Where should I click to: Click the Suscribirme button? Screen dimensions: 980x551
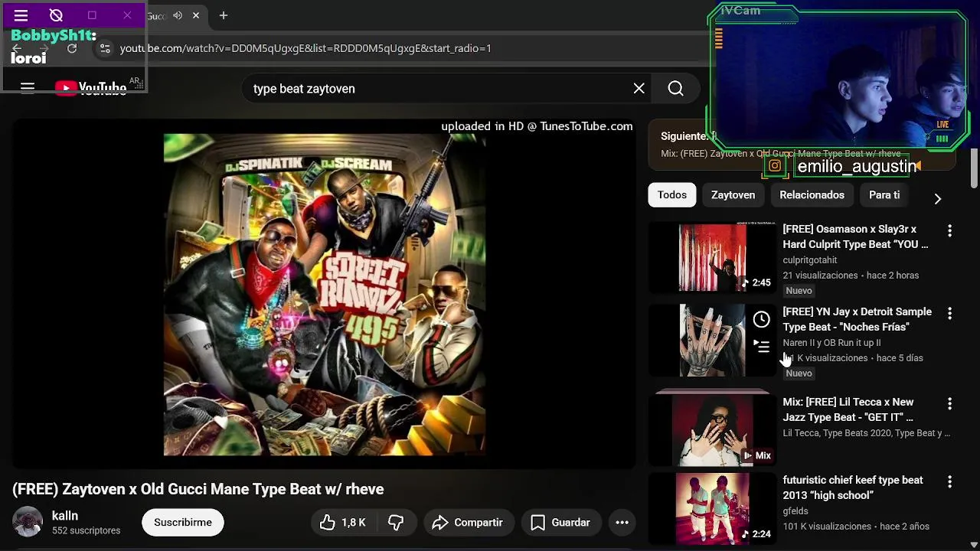click(183, 523)
